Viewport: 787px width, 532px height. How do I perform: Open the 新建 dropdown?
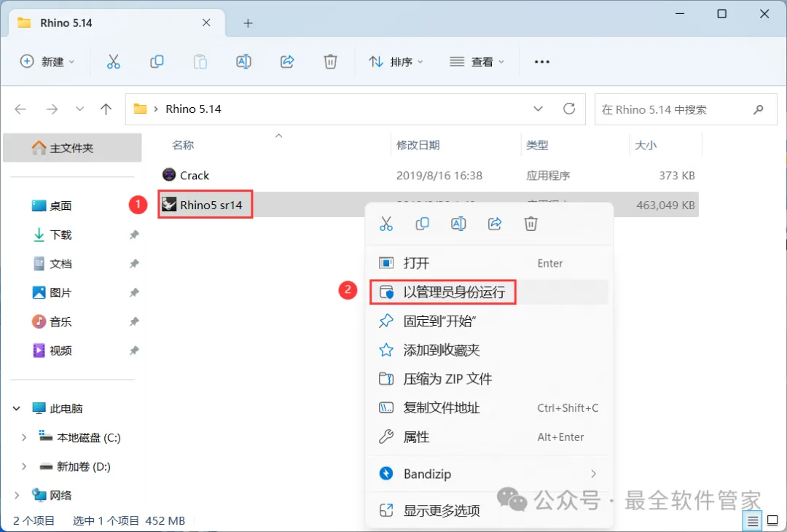coord(47,62)
